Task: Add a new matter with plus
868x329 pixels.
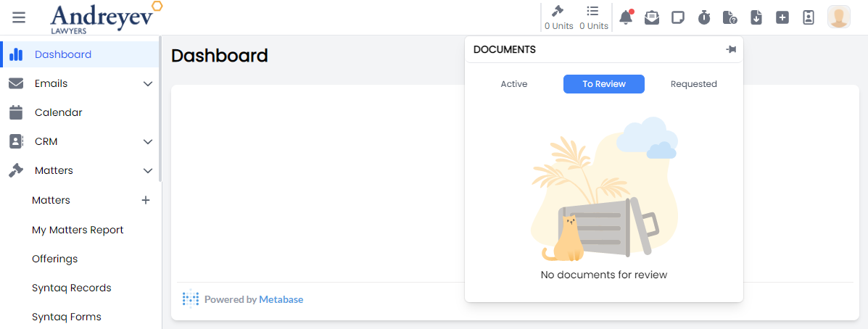Action: pyautogui.click(x=145, y=200)
